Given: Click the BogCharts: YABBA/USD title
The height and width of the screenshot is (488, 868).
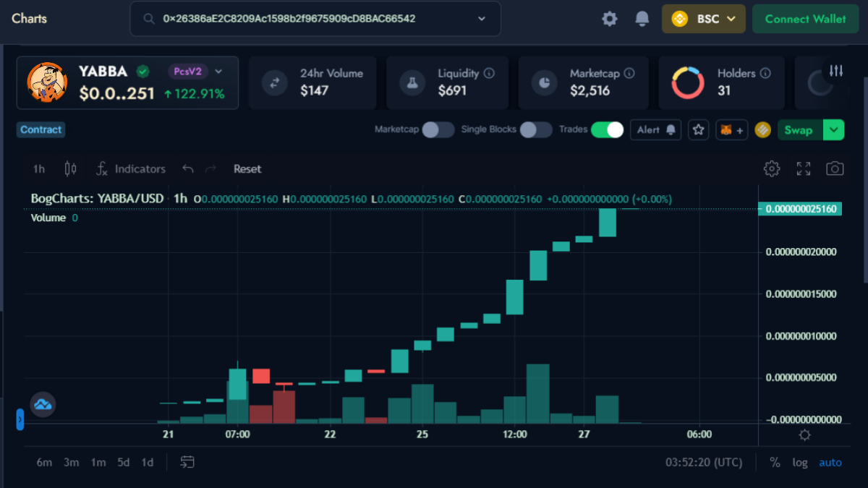Looking at the screenshot, I should pos(97,198).
